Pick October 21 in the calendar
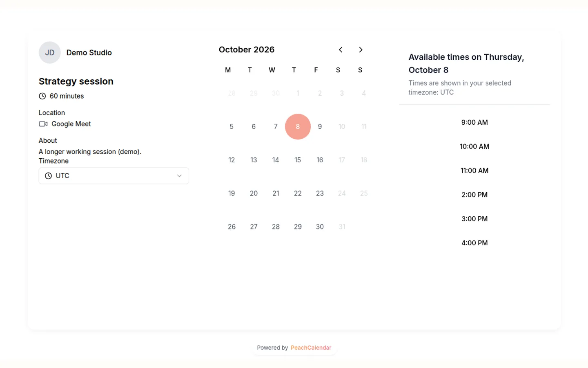 (276, 193)
